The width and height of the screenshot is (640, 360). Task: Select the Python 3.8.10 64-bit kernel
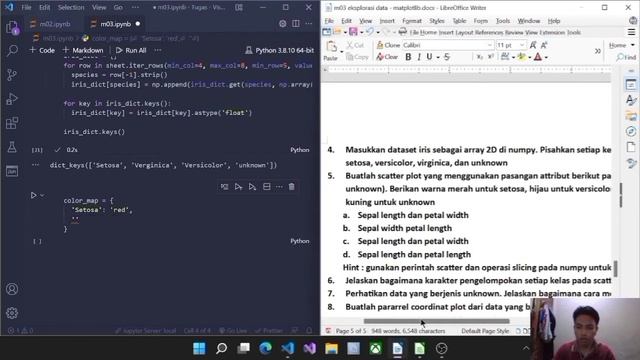pyautogui.click(x=280, y=50)
